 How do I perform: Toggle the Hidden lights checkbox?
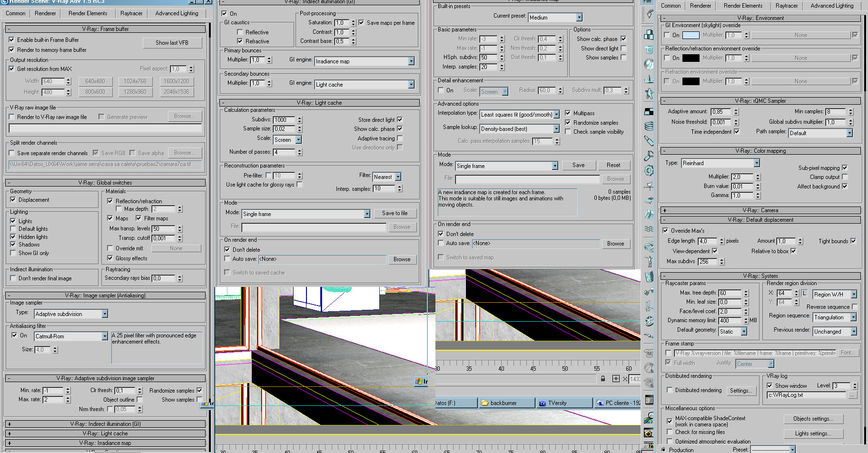click(x=13, y=237)
